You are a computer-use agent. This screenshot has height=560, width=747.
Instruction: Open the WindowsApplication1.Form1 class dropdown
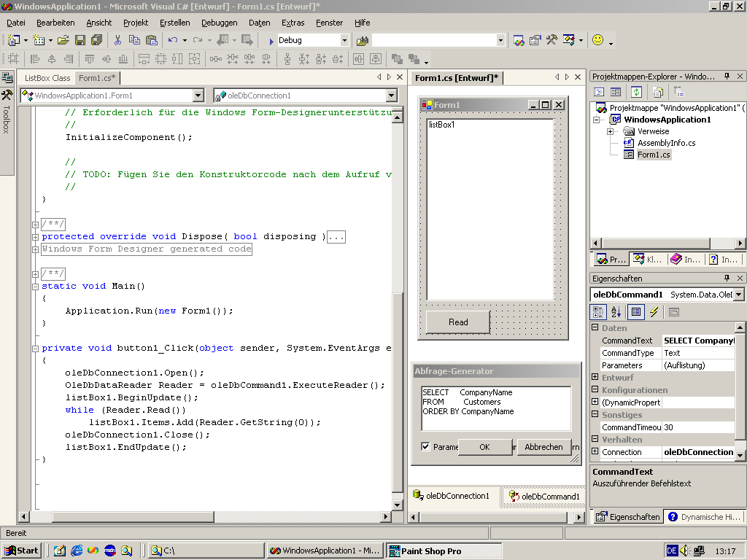[x=198, y=96]
